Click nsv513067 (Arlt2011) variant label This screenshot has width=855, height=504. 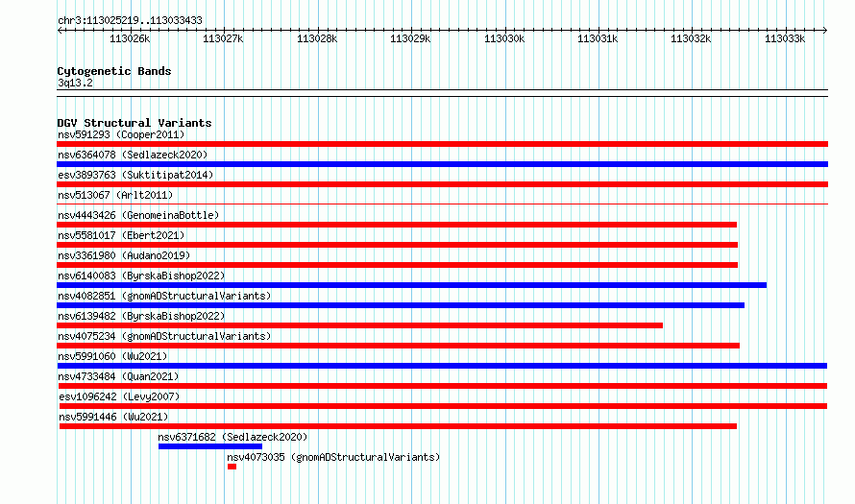pos(115,195)
